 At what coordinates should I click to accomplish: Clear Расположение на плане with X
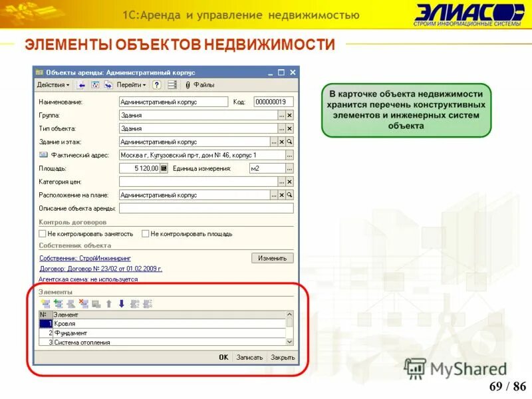281,195
